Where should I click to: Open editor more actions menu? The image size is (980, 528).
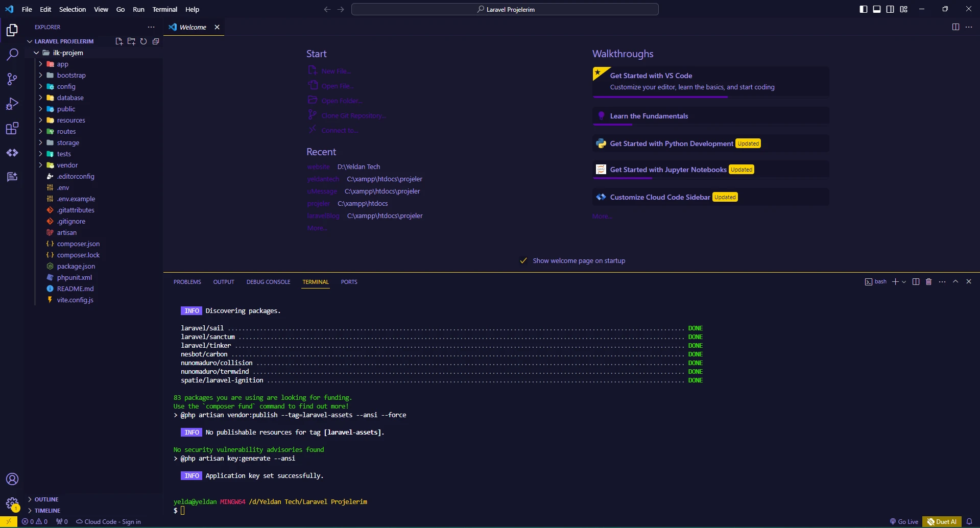(969, 27)
